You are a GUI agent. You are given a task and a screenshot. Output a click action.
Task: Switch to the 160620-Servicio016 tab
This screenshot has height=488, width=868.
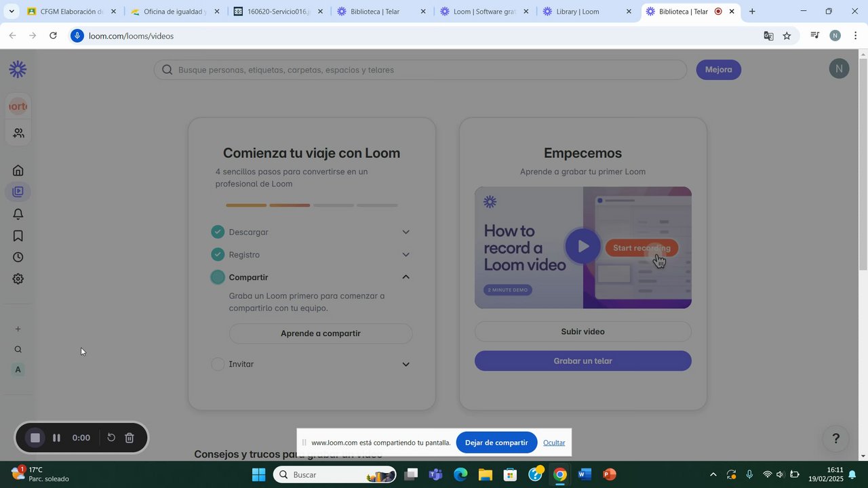(x=278, y=12)
